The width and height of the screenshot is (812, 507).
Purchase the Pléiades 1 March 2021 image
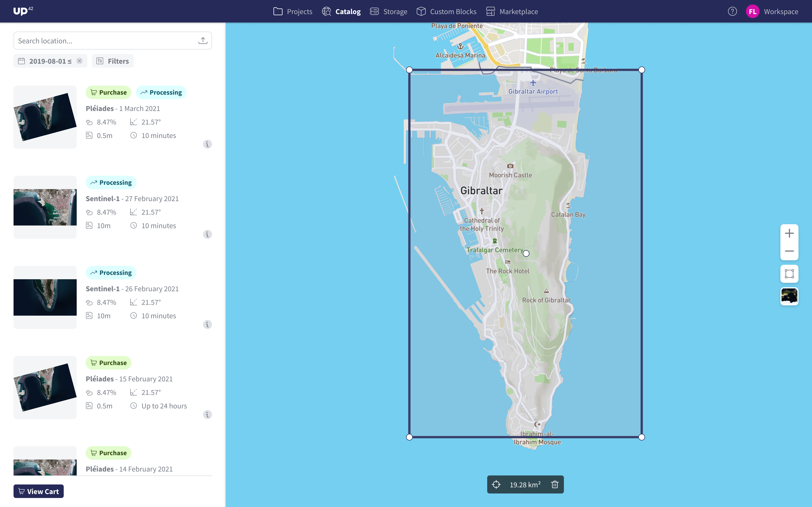(108, 92)
